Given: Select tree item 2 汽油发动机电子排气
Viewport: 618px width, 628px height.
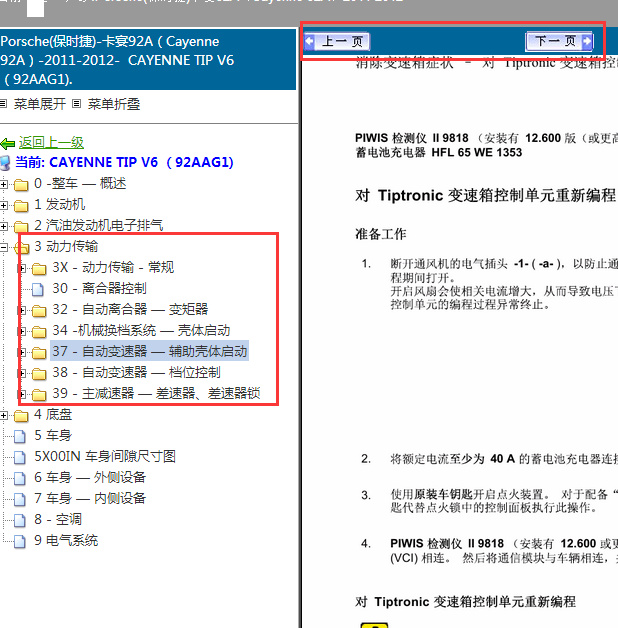Looking at the screenshot, I should [x=99, y=225].
